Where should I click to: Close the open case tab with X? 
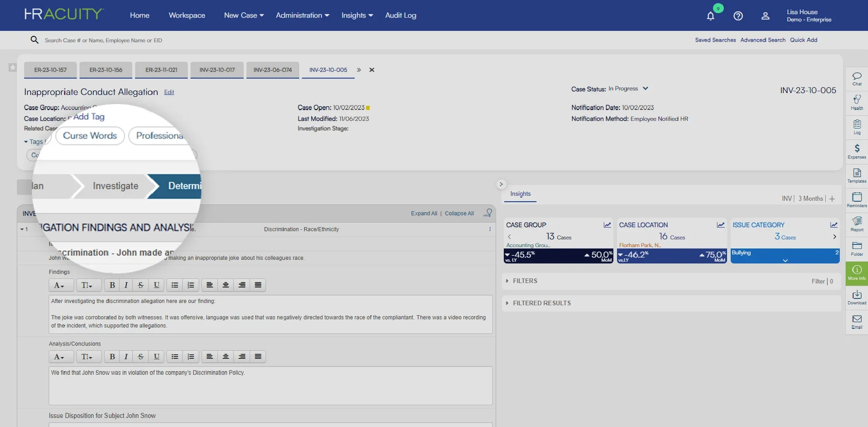tap(372, 70)
